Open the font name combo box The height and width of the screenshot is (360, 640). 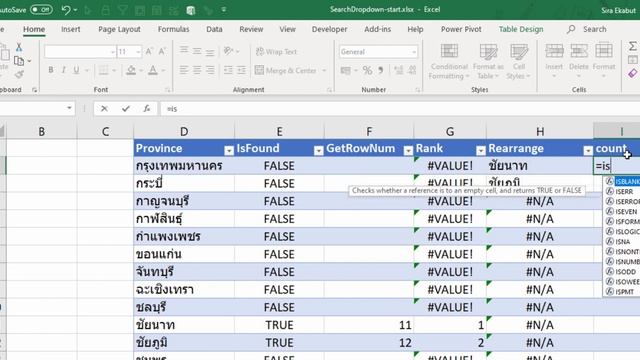[x=80, y=52]
